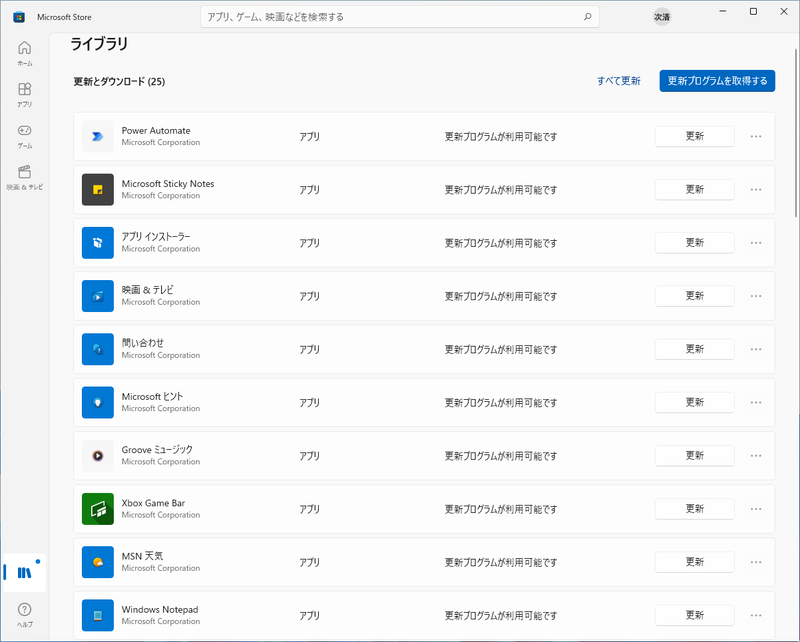Click the Microsoft Sticky Notes app icon
800x642 pixels.
(97, 189)
